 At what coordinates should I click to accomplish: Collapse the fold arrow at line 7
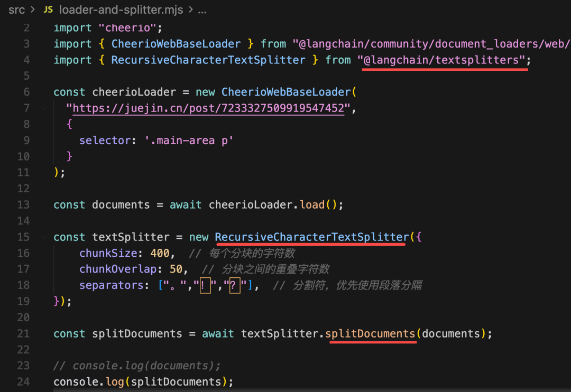(44, 108)
